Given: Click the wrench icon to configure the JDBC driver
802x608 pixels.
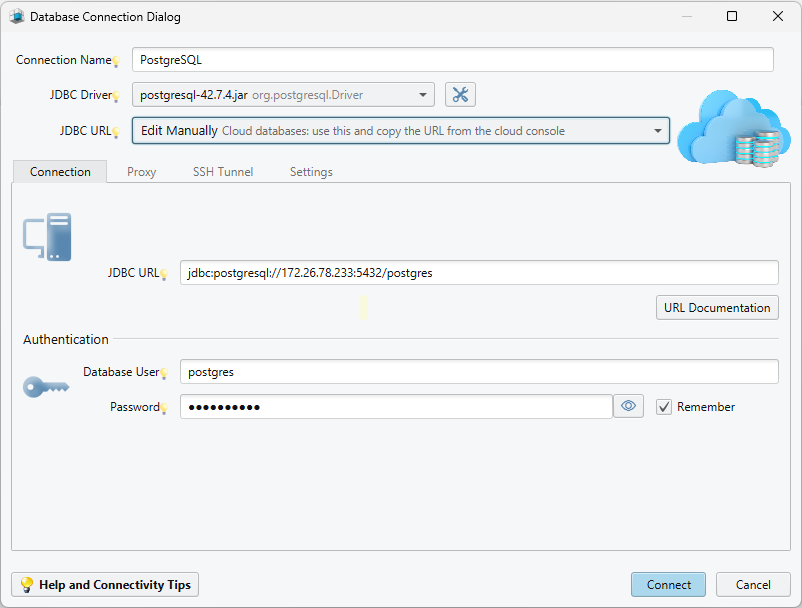Looking at the screenshot, I should 460,94.
